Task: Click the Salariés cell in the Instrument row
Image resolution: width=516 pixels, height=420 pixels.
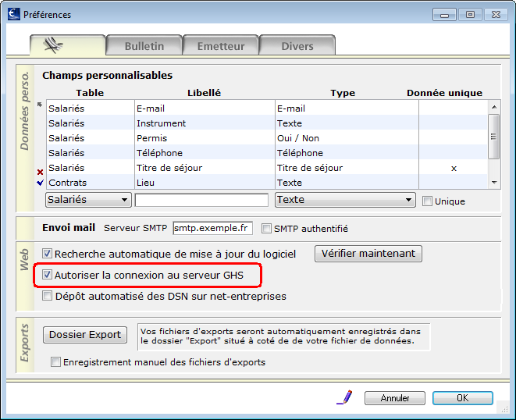Action: (91, 123)
